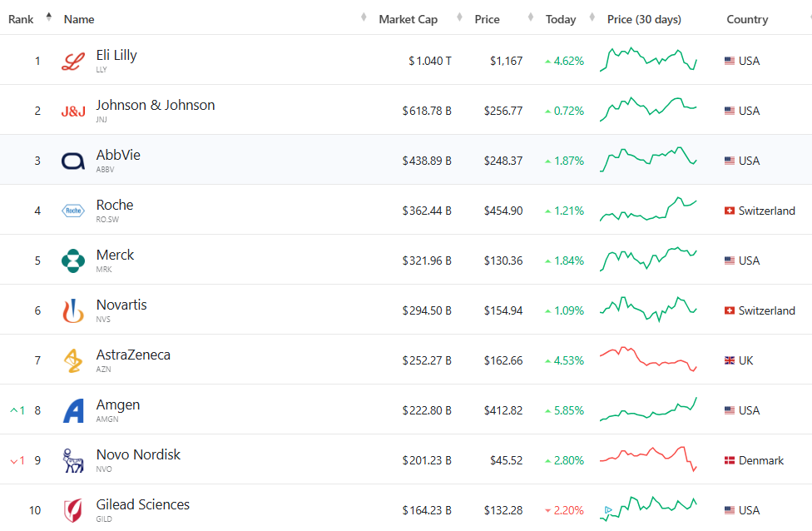
Task: Click the USA flag in Amgen row
Action: coord(729,411)
